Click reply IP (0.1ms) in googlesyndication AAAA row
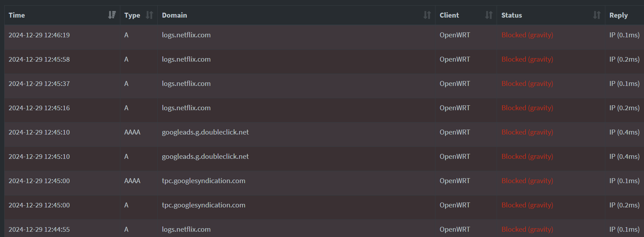Viewport: 644px width, 237px height. point(625,181)
